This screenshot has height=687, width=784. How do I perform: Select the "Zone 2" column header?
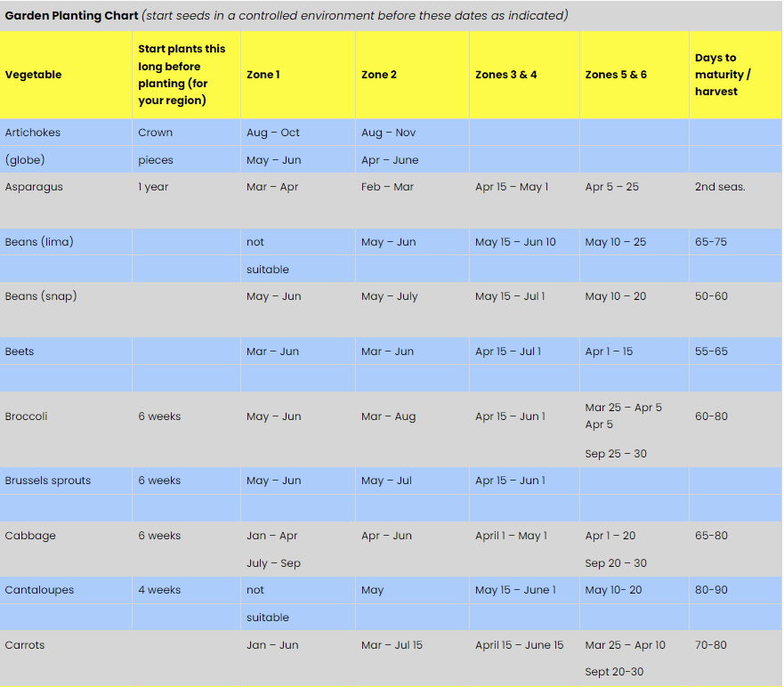pos(378,75)
